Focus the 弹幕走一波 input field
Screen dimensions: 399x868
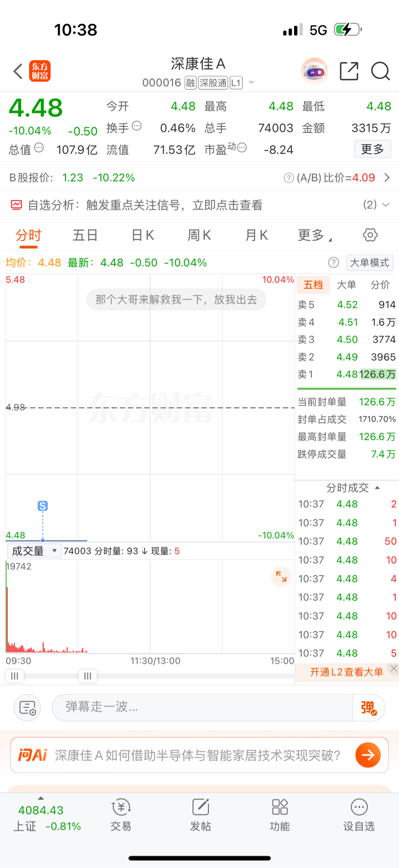(x=203, y=707)
